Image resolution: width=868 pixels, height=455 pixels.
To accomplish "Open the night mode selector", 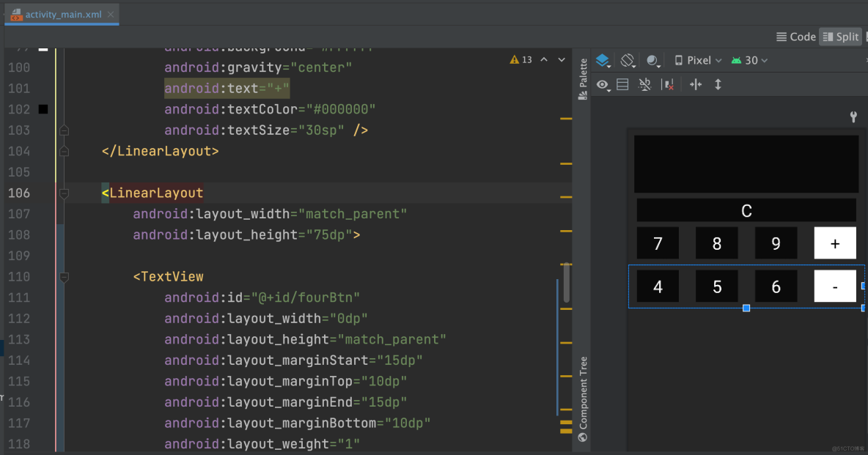I will 653,60.
